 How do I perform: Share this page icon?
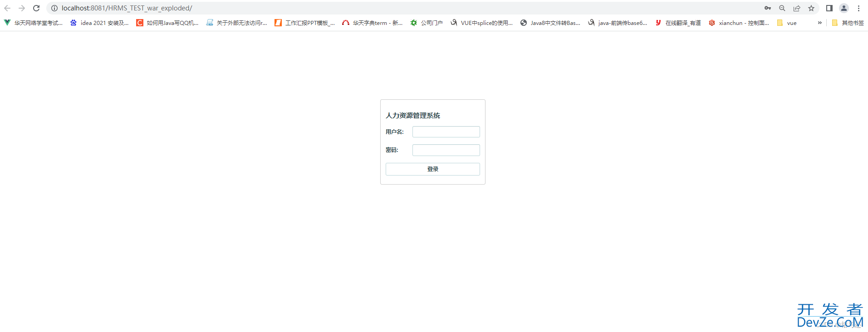(x=797, y=8)
